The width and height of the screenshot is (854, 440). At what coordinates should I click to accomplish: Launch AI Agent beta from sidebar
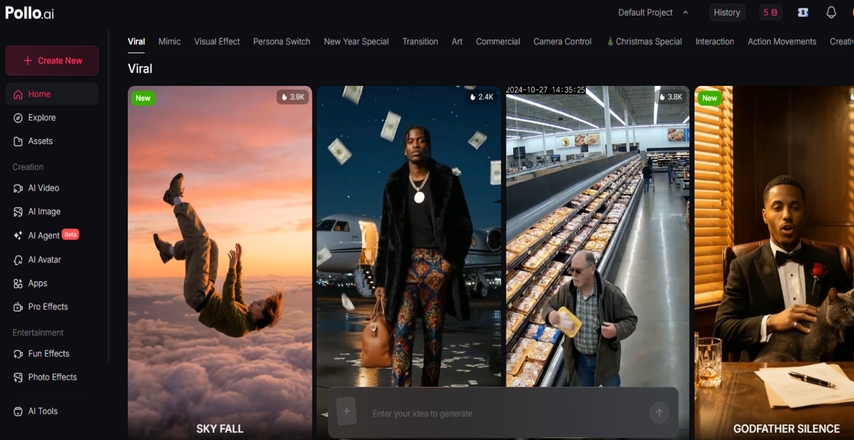coord(43,236)
